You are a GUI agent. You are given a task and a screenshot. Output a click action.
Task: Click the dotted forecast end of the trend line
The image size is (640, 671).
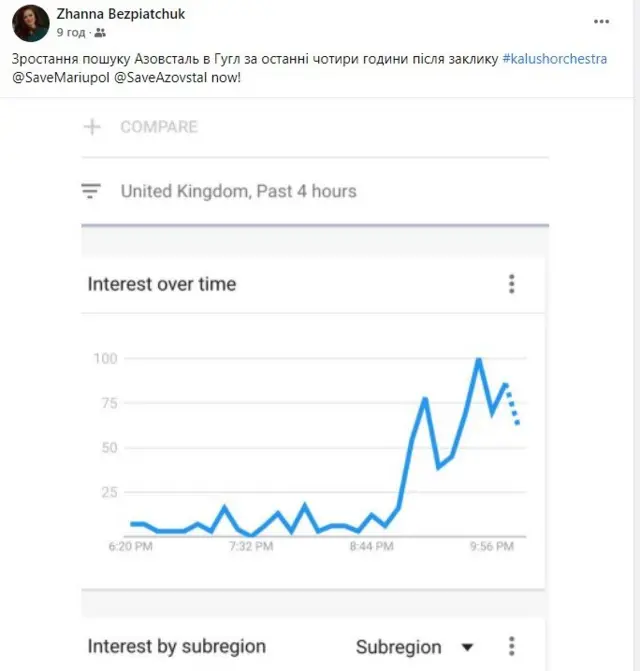click(517, 422)
